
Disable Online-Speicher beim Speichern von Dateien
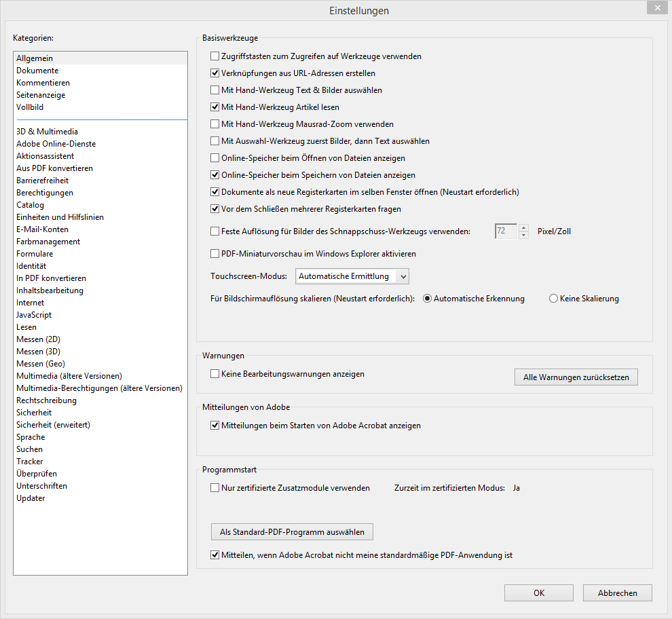[214, 175]
